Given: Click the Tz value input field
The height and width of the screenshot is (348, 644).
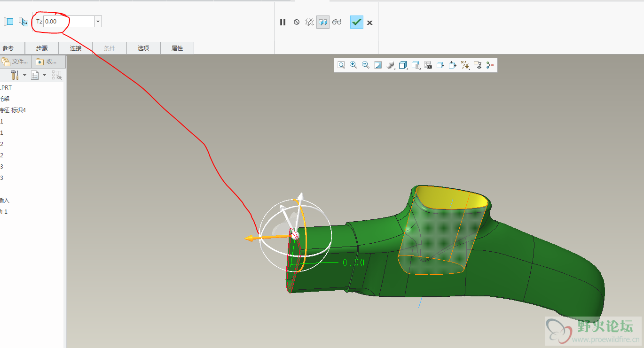Looking at the screenshot, I should [x=69, y=22].
